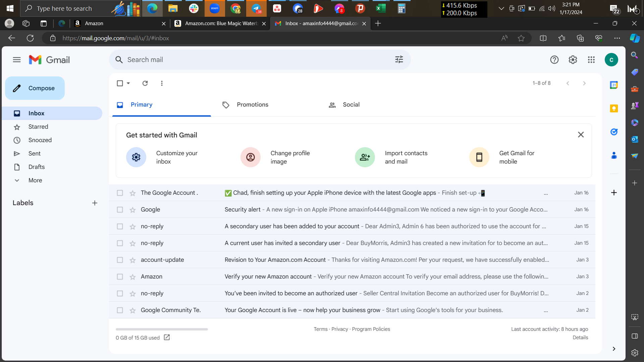644x362 pixels.
Task: Open the Privacy link in footer
Action: click(339, 329)
